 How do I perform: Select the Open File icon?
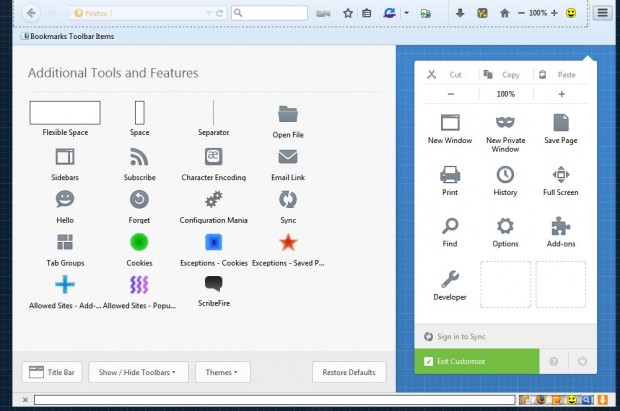point(288,114)
